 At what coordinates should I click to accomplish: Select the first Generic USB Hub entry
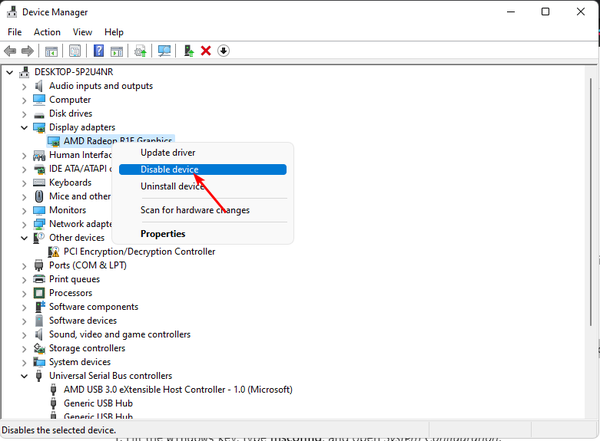(98, 403)
